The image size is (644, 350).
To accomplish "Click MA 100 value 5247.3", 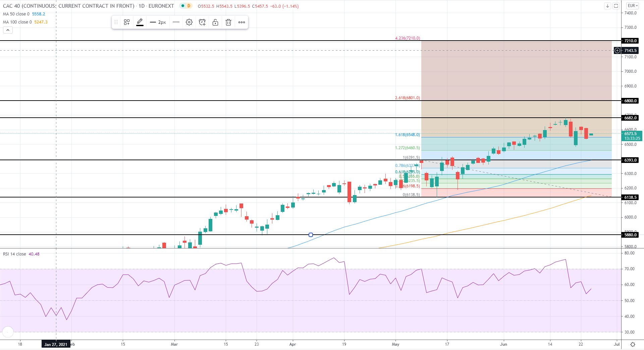I will pos(41,22).
